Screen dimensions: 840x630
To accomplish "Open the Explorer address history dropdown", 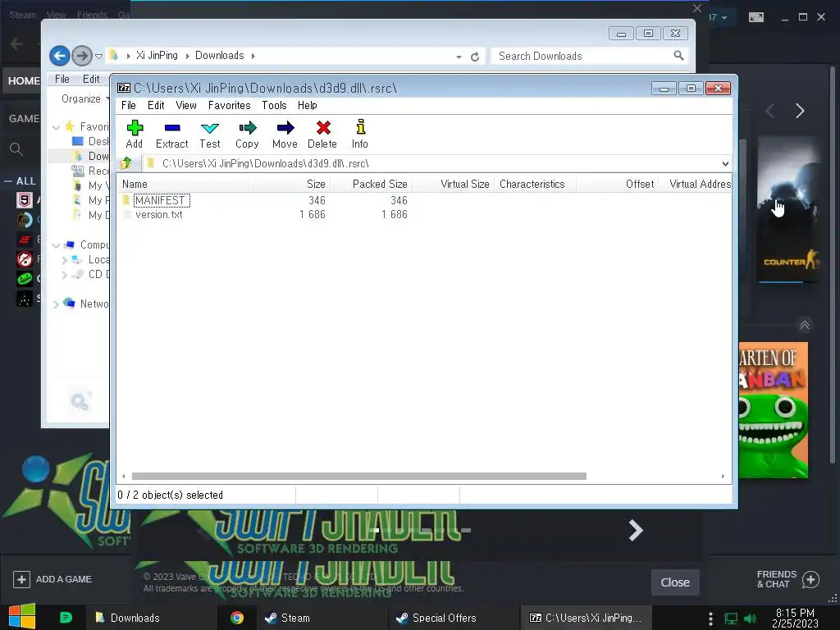I will tap(459, 57).
